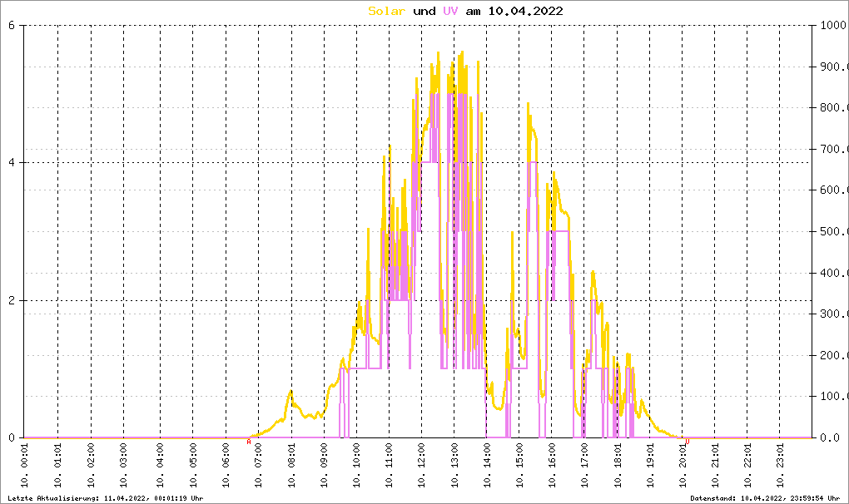Click the time label '10. 16:00'
The image size is (849, 504).
pos(552,466)
